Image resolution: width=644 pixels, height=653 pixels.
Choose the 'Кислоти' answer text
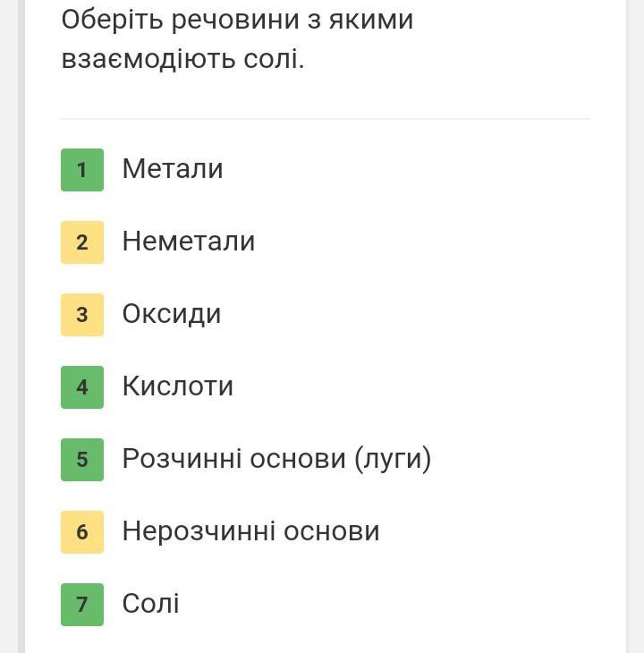tap(178, 386)
